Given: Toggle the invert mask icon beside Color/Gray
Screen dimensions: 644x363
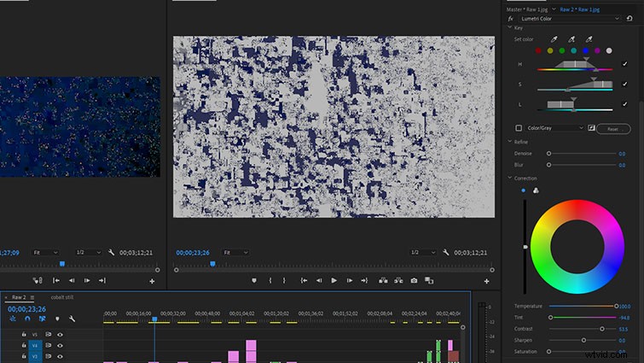Looking at the screenshot, I should pos(591,128).
